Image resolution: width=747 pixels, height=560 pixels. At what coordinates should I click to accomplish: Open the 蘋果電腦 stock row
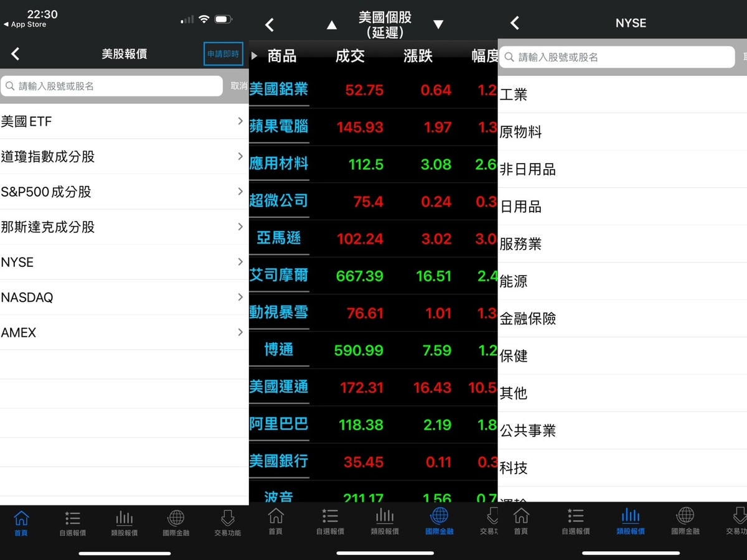(x=373, y=127)
